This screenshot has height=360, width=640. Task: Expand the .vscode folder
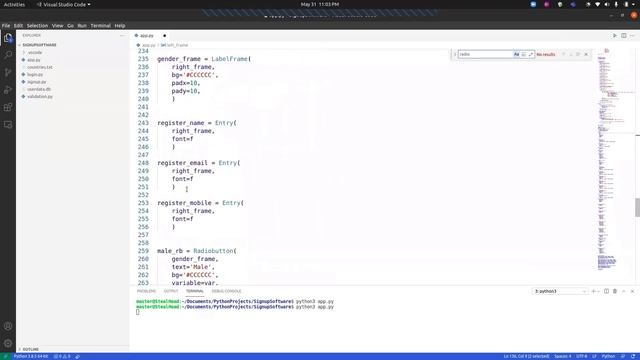(35, 52)
